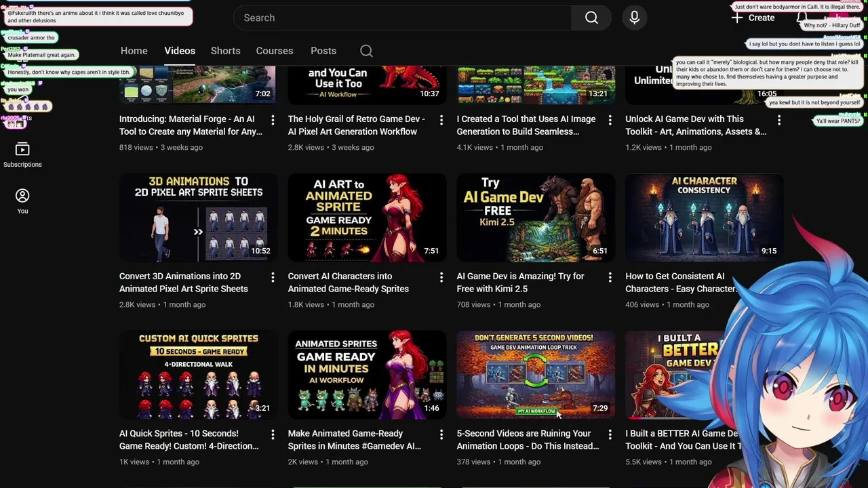Open AI Game Dev is Amazing title
This screenshot has height=488, width=868.
(521, 283)
